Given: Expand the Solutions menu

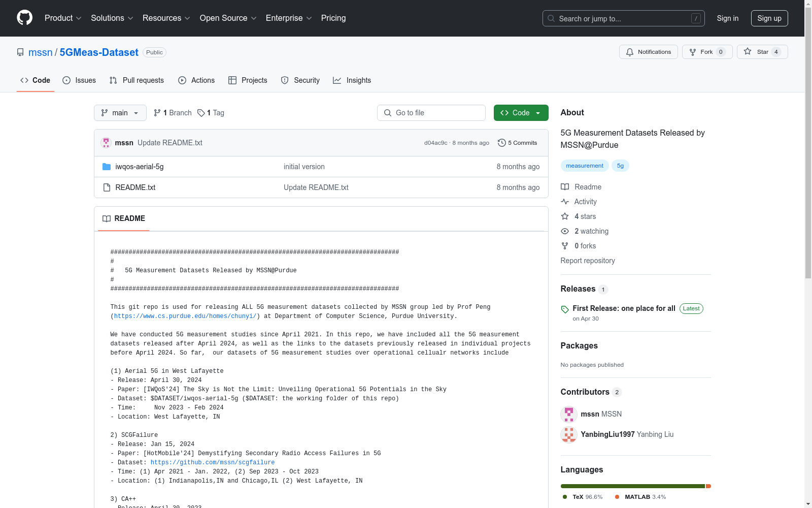Looking at the screenshot, I should pyautogui.click(x=112, y=18).
